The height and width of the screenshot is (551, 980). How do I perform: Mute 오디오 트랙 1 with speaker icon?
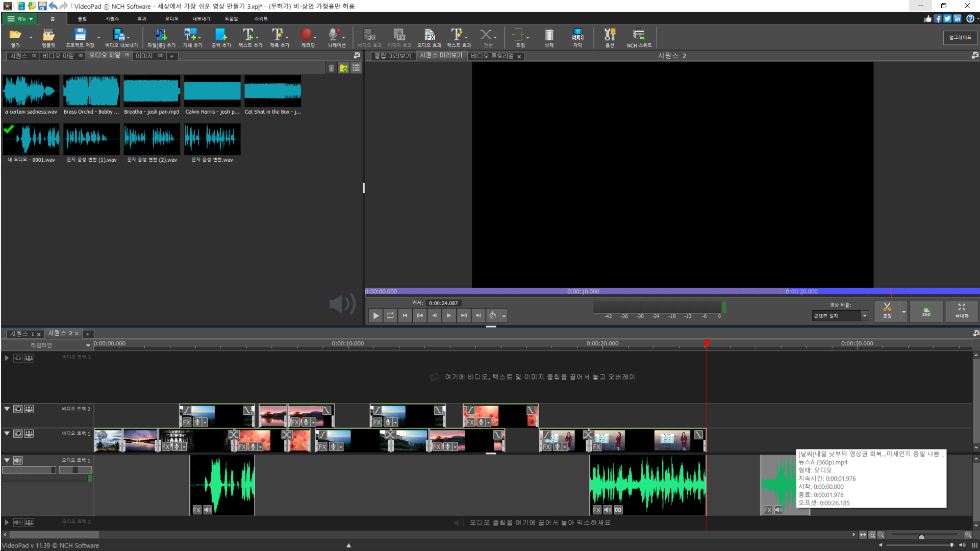(x=18, y=461)
